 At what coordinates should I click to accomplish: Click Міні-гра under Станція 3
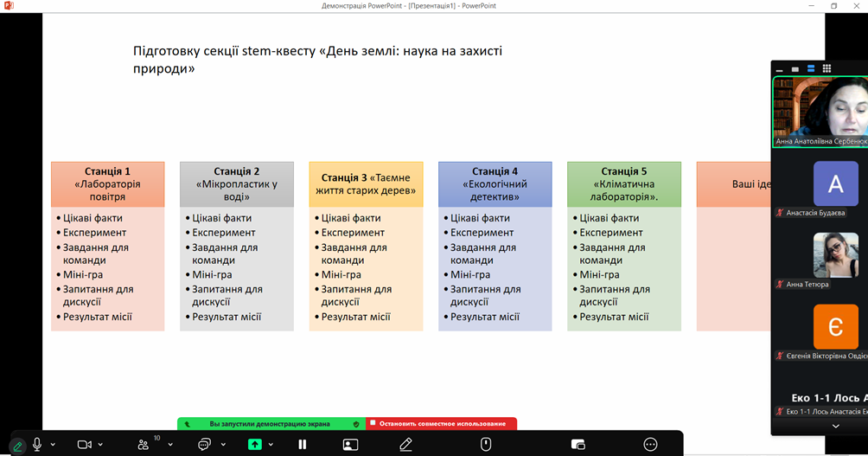341,275
